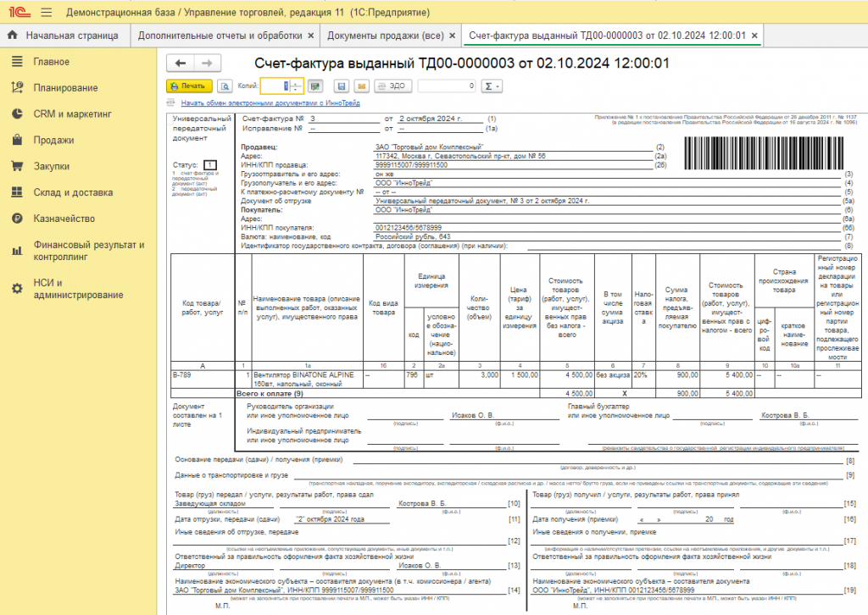Open print preview magnifier icon
The height and width of the screenshot is (615, 868).
225,86
